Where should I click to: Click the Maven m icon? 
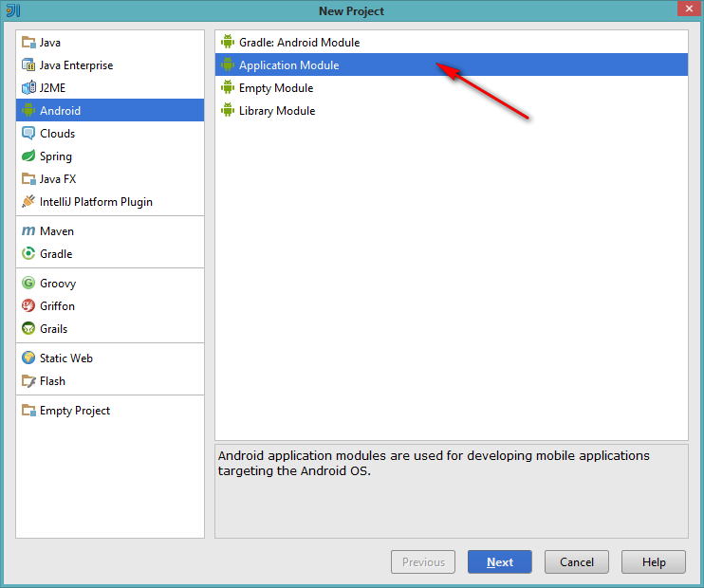[x=28, y=231]
